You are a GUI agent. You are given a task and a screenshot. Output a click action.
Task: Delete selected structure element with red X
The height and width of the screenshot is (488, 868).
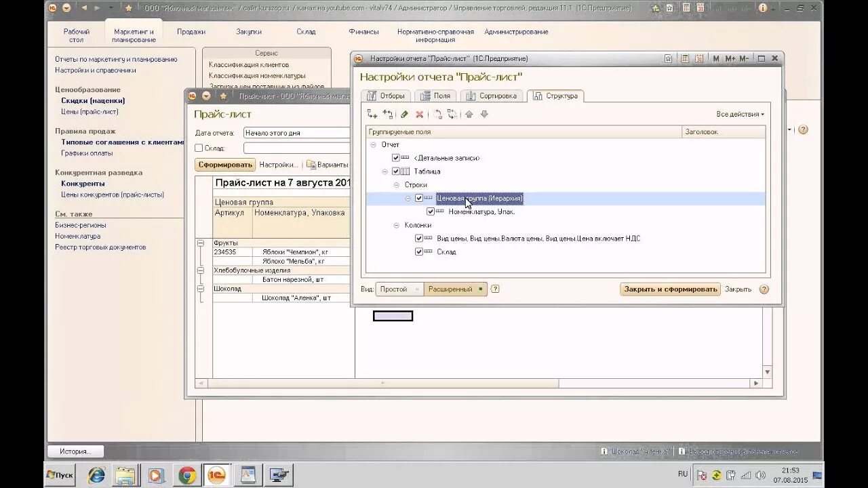click(419, 115)
